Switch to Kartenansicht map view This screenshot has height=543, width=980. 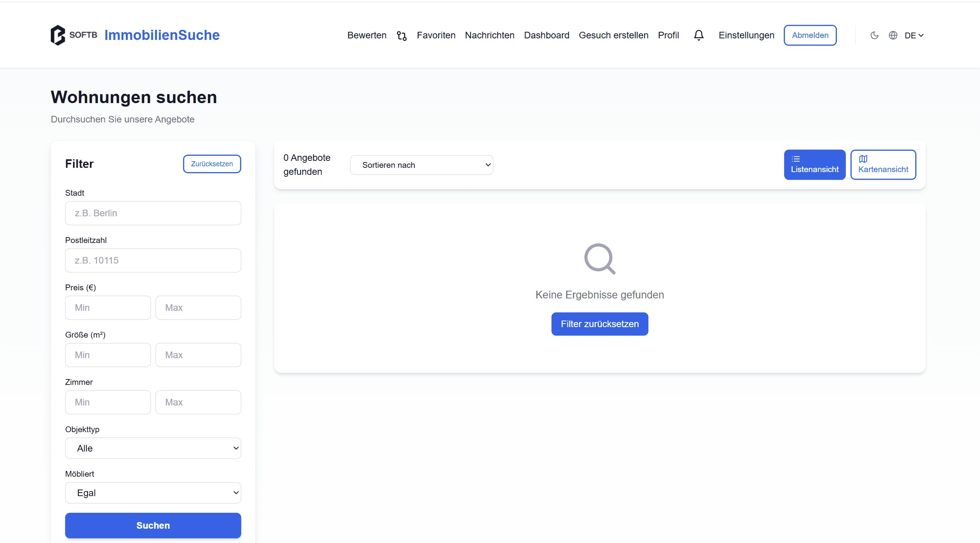click(883, 165)
